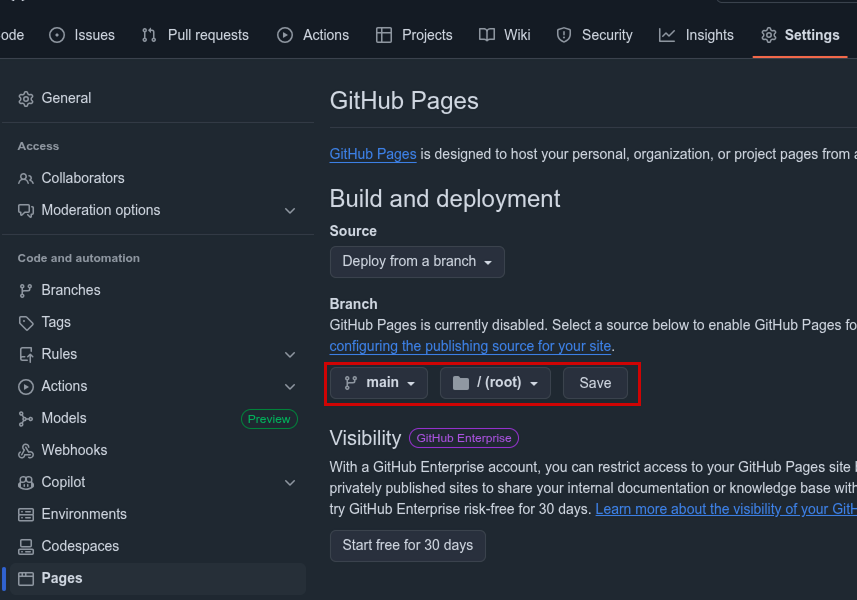Click the Build and deployment heading

tap(445, 199)
